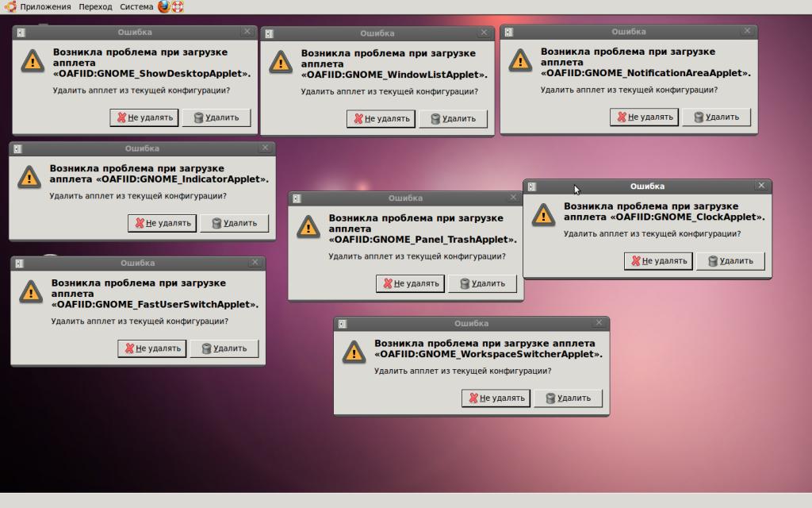The image size is (812, 508).
Task: Click warning triangle in ClockApplet dialog
Action: [x=543, y=215]
